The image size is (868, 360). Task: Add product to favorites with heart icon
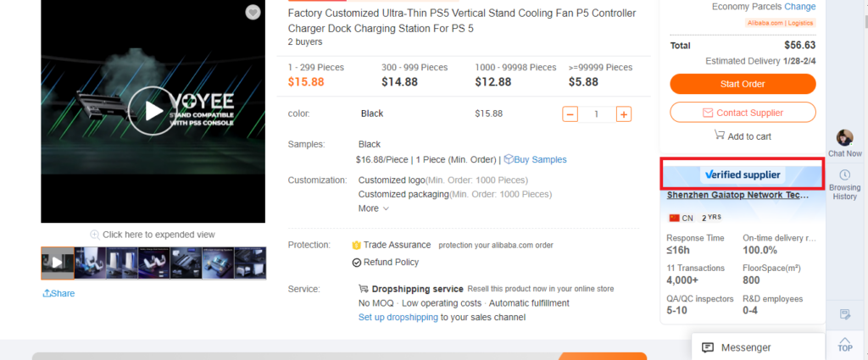coord(253,12)
